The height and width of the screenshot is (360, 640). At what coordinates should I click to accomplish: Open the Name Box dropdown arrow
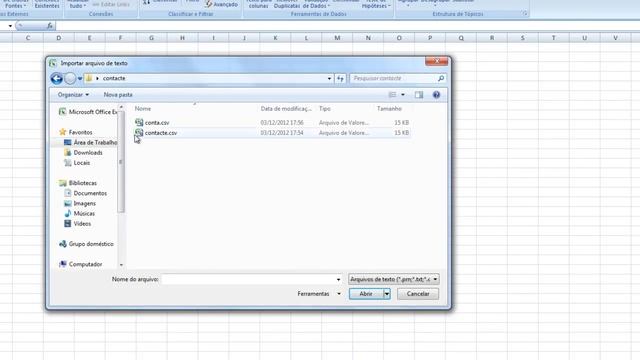coord(10,26)
